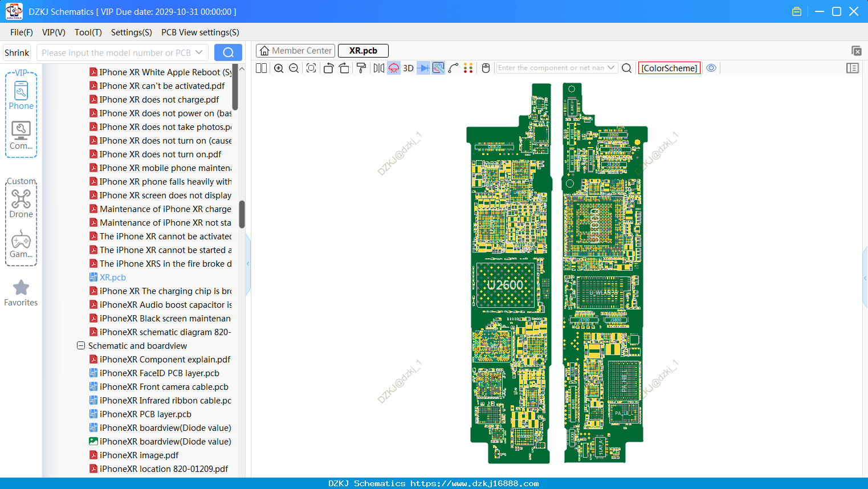This screenshot has height=489, width=868.
Task: Click the mouse settings icon
Action: tap(486, 68)
